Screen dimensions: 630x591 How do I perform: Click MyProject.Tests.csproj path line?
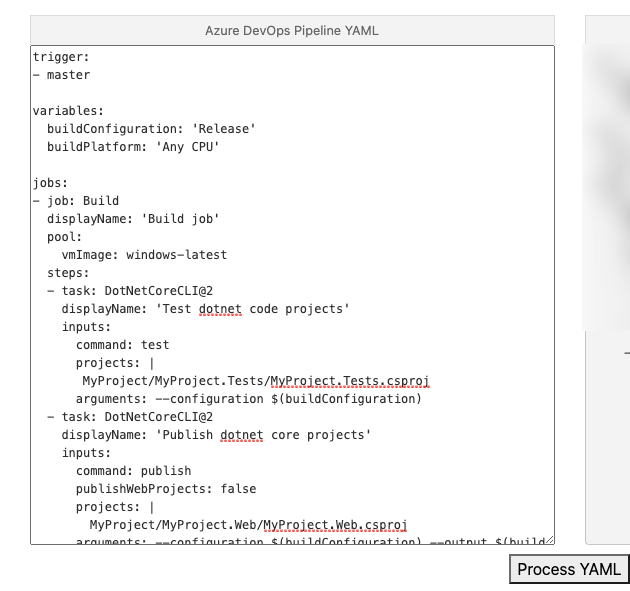click(256, 381)
